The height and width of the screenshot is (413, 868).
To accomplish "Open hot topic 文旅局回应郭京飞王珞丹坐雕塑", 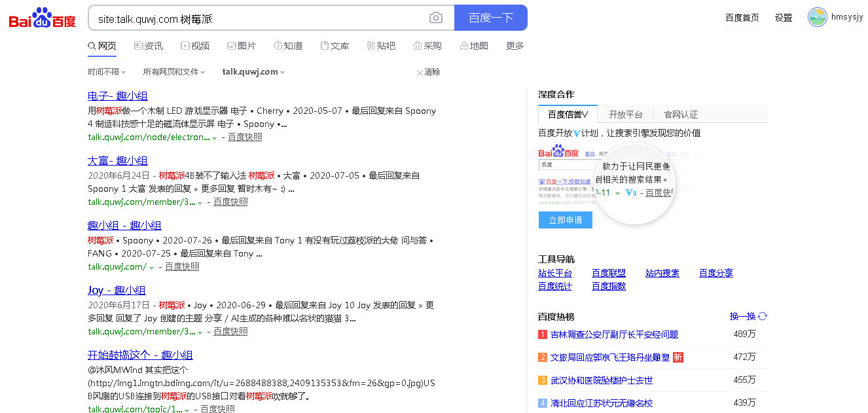I will pos(610,357).
